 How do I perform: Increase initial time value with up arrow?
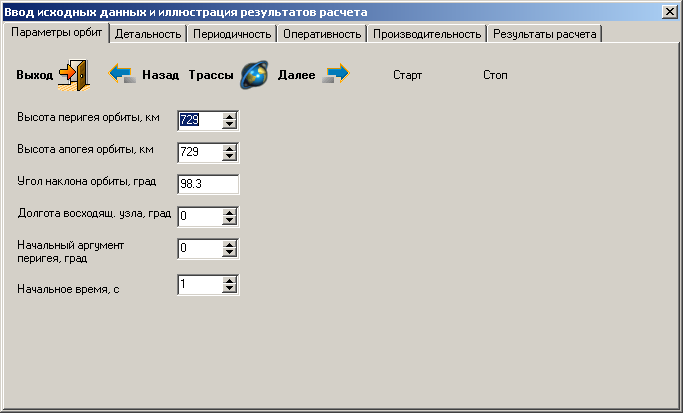point(229,281)
